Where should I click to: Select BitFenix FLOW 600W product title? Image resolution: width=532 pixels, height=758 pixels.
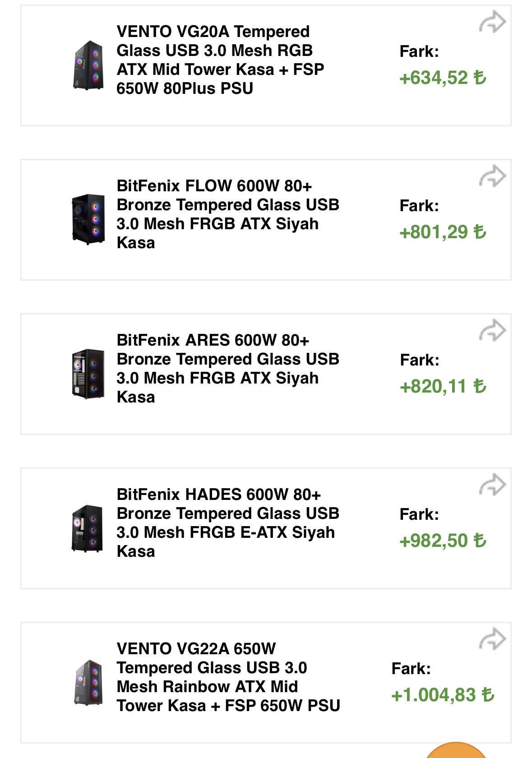(228, 214)
